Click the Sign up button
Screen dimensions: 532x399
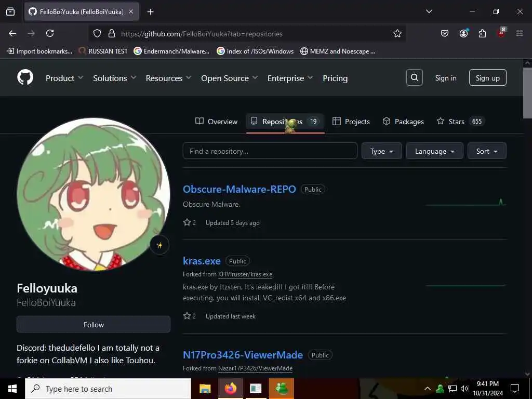pos(487,78)
